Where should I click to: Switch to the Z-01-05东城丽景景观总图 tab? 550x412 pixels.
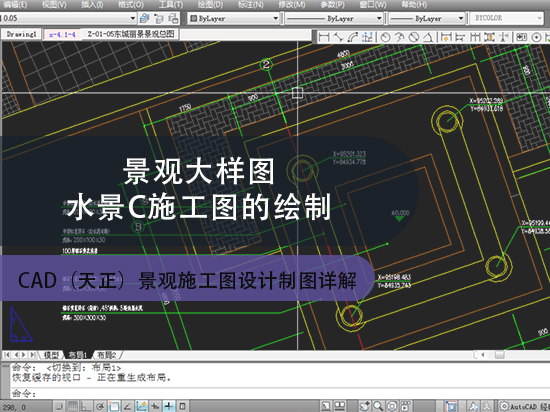131,34
